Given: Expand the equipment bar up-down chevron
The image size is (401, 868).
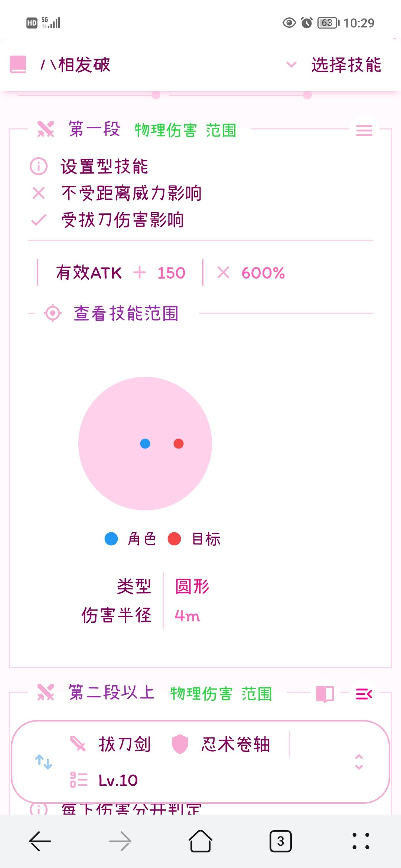Looking at the screenshot, I should point(359,762).
